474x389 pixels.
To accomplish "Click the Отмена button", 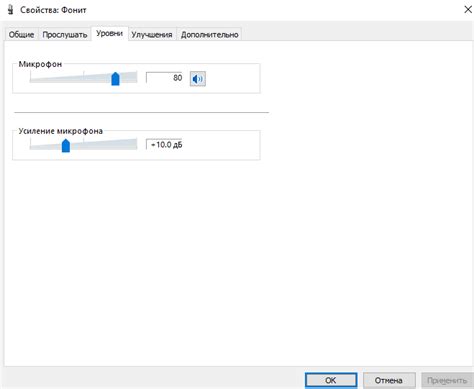I will click(x=389, y=380).
